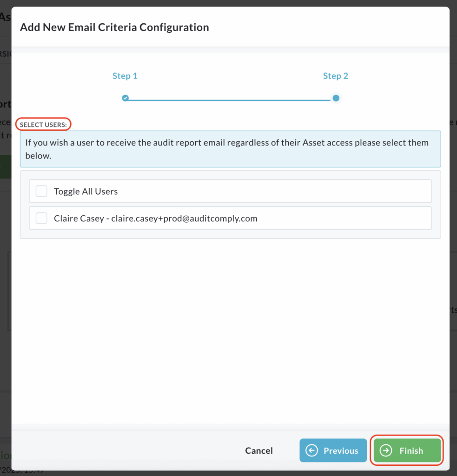The height and width of the screenshot is (476, 457).
Task: Check the box next to Claire Casey
Action: (x=41, y=218)
